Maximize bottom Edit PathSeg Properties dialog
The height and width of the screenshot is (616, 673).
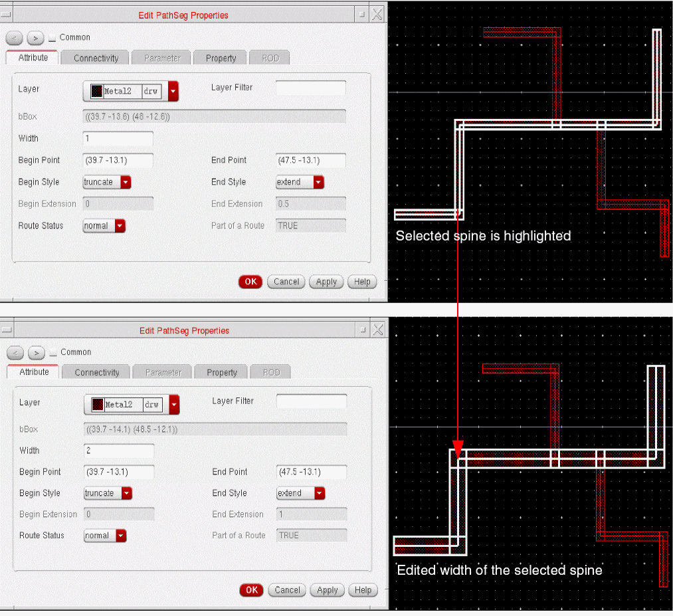point(363,330)
